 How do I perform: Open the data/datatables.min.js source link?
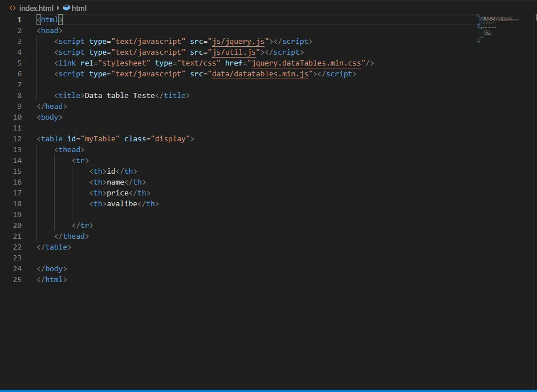tap(260, 73)
